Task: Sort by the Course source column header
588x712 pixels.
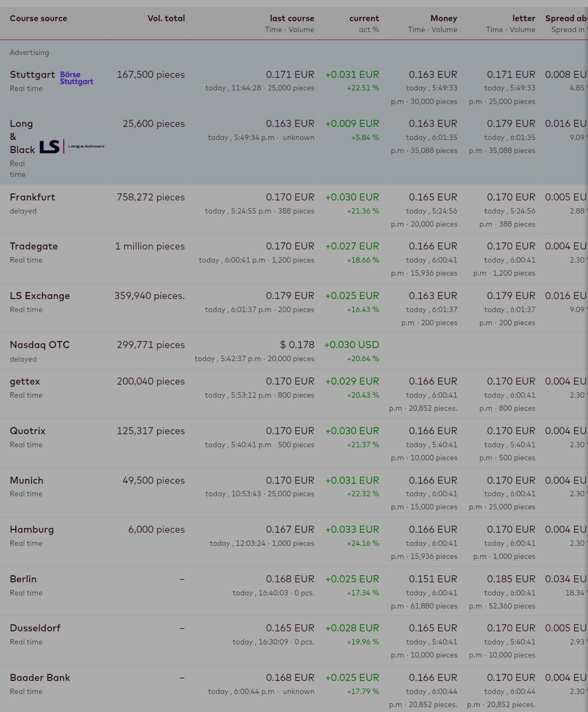Action: coord(39,19)
